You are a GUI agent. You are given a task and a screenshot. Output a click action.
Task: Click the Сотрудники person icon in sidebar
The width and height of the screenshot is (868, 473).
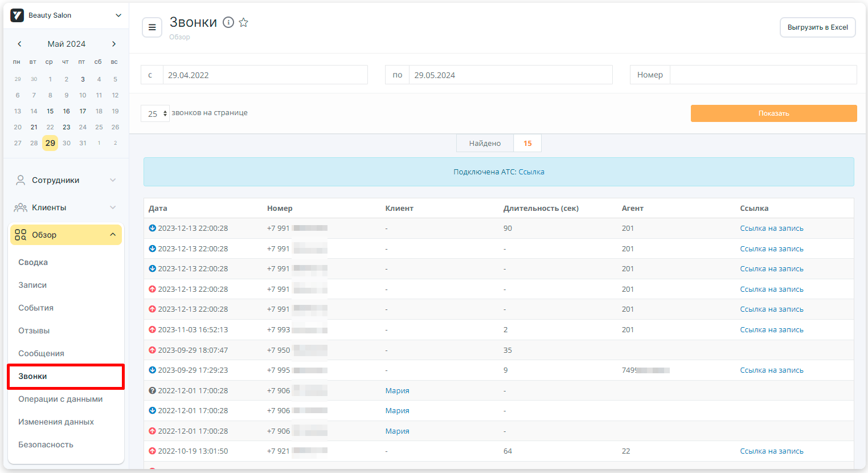[21, 180]
